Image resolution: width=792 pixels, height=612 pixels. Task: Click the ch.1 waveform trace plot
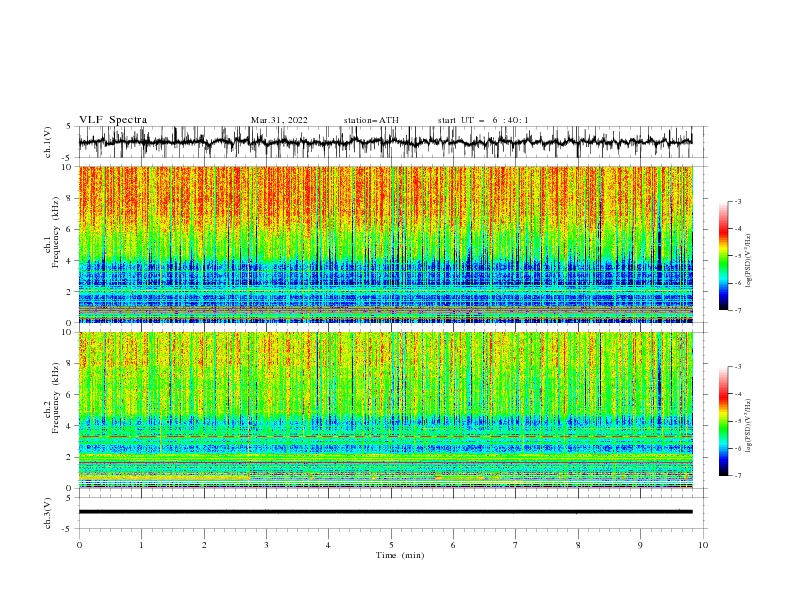click(x=385, y=142)
